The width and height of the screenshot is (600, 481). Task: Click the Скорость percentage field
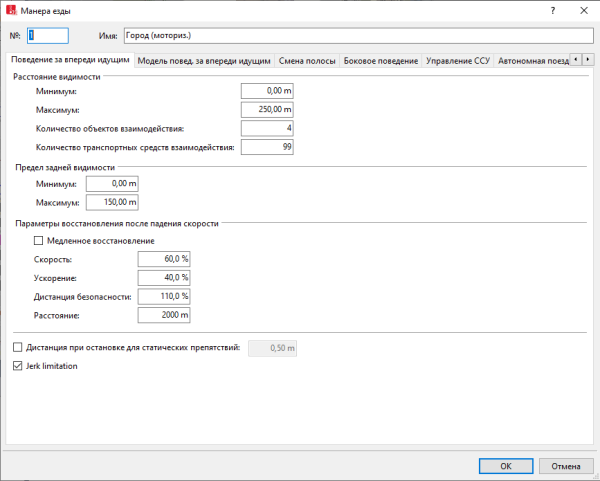click(x=164, y=260)
